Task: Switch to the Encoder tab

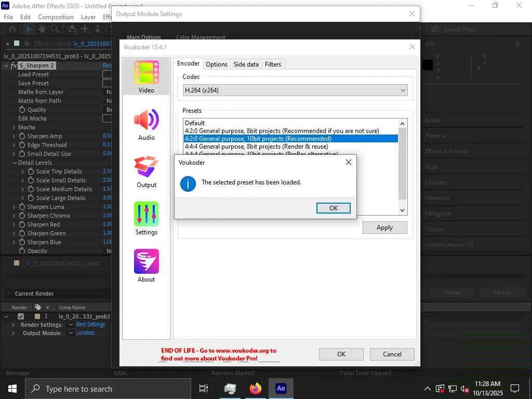Action: [188, 63]
